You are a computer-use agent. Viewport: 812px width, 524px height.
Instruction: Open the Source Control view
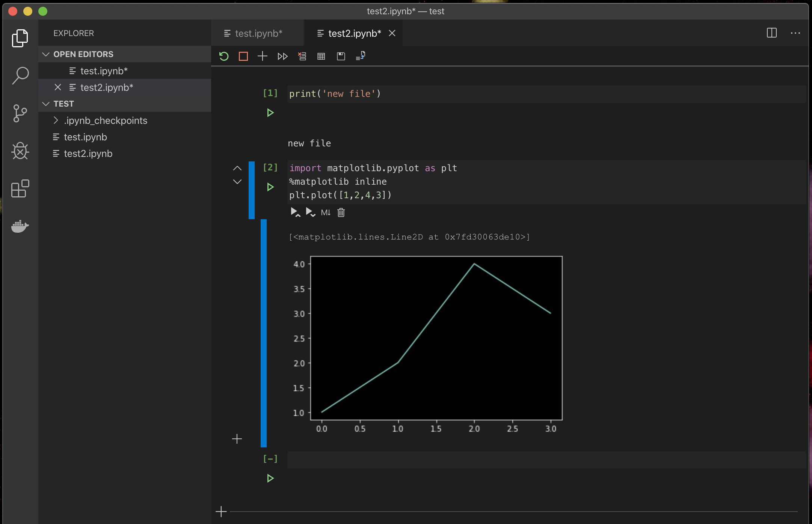[20, 113]
